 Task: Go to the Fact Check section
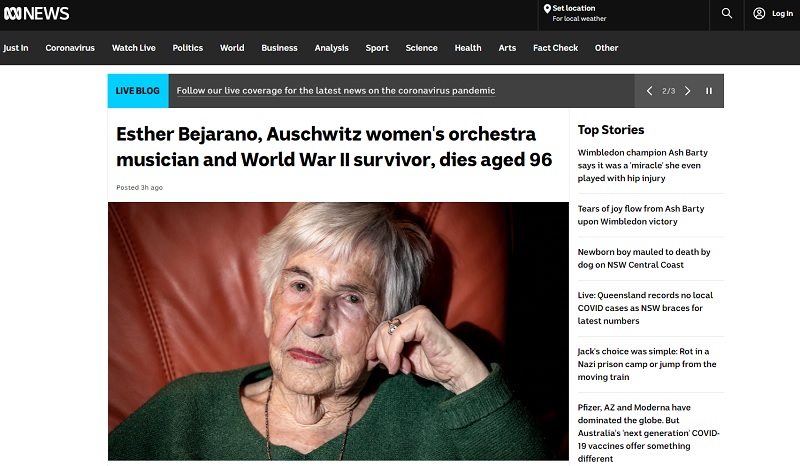point(555,48)
